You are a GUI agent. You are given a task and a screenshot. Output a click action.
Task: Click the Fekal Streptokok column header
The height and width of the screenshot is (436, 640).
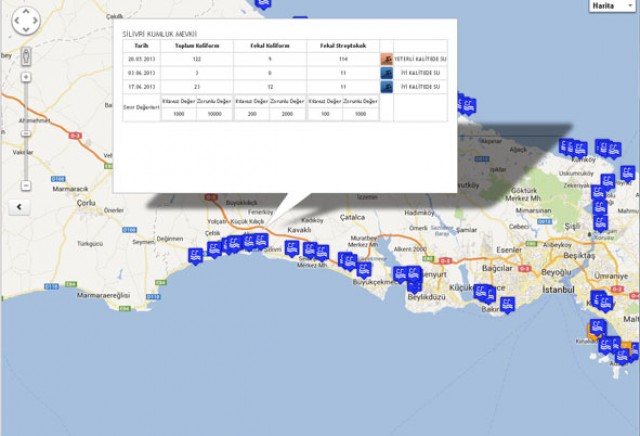click(x=343, y=46)
